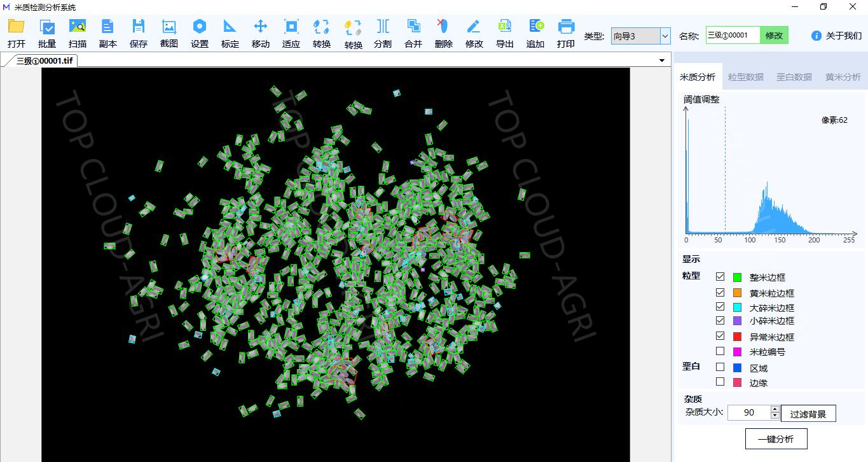
Task: Toggle 异常米边框 checkbox
Action: [720, 336]
